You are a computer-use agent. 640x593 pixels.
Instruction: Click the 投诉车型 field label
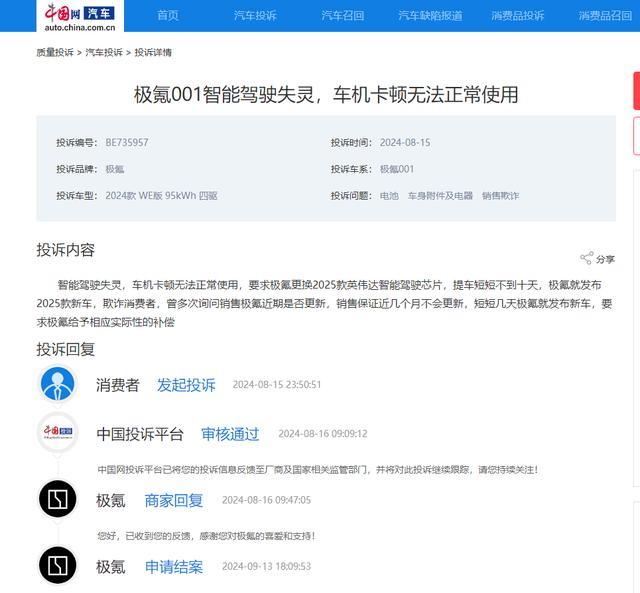click(77, 195)
